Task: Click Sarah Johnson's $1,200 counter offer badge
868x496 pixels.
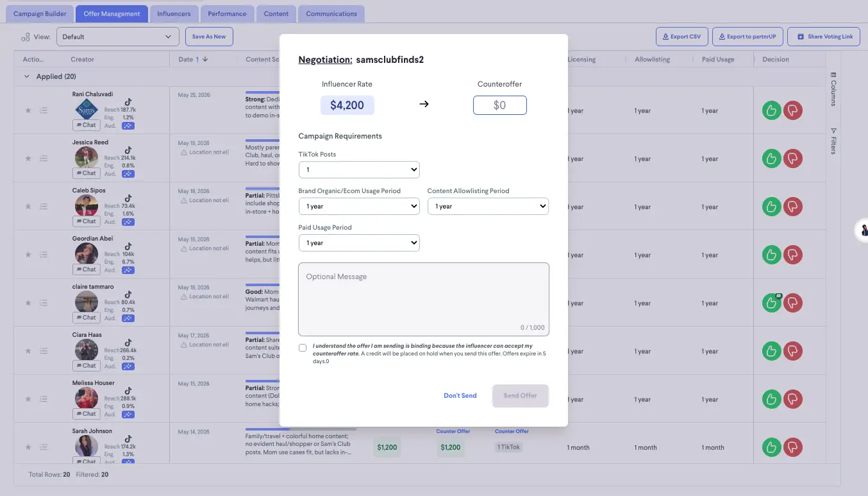Action: click(x=450, y=447)
